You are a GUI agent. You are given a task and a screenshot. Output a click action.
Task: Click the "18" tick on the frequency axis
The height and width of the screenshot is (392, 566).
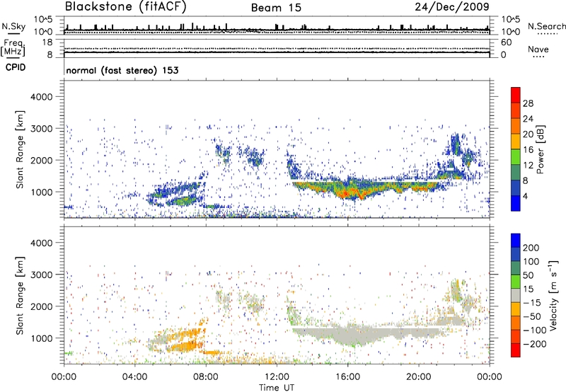[x=47, y=42]
